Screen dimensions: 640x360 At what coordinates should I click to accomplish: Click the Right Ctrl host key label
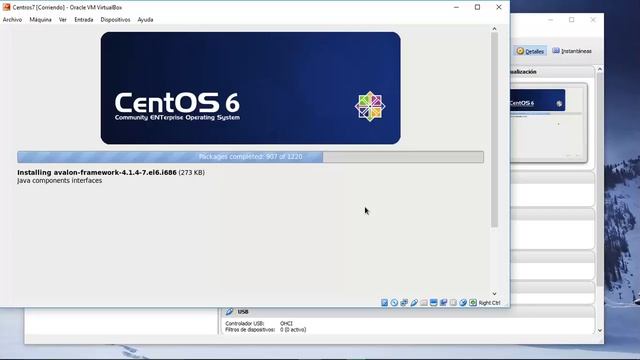click(489, 303)
